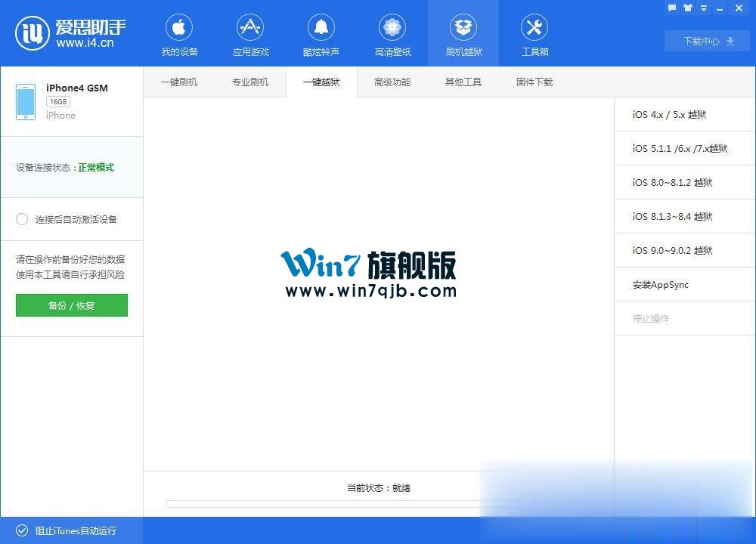Viewport: 756px width, 544px height.
Task: Switch to the 固件下载 tab
Action: click(x=534, y=82)
